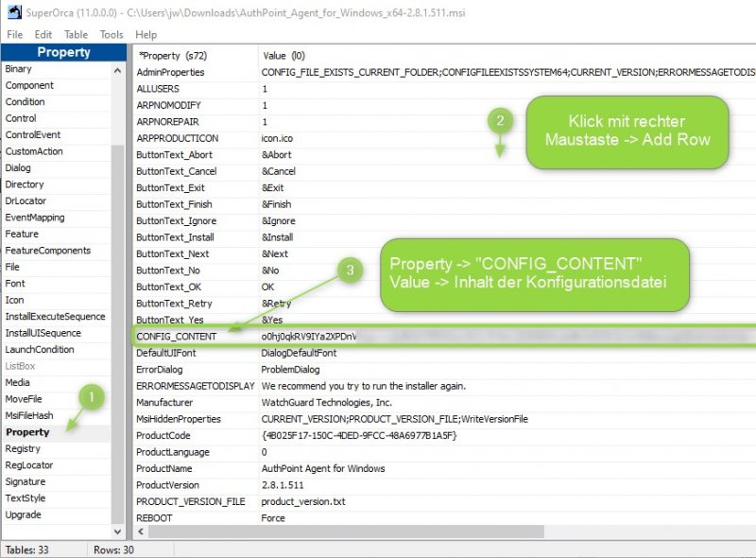Select the Media table
This screenshot has width=756, height=558.
point(23,382)
